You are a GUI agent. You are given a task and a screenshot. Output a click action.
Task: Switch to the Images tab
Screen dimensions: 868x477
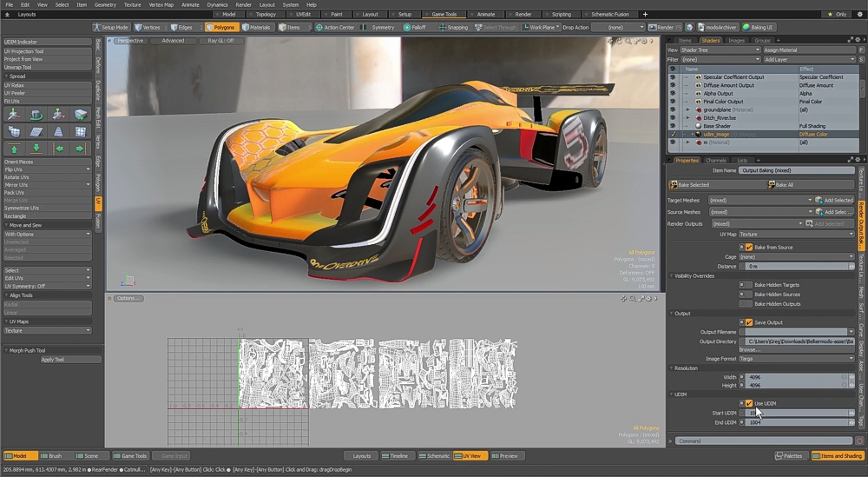(736, 41)
